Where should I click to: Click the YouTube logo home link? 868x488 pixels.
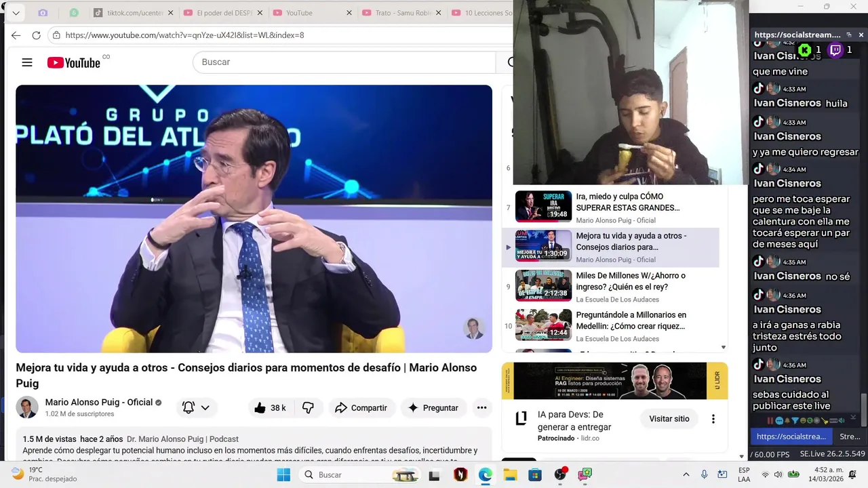coord(74,62)
